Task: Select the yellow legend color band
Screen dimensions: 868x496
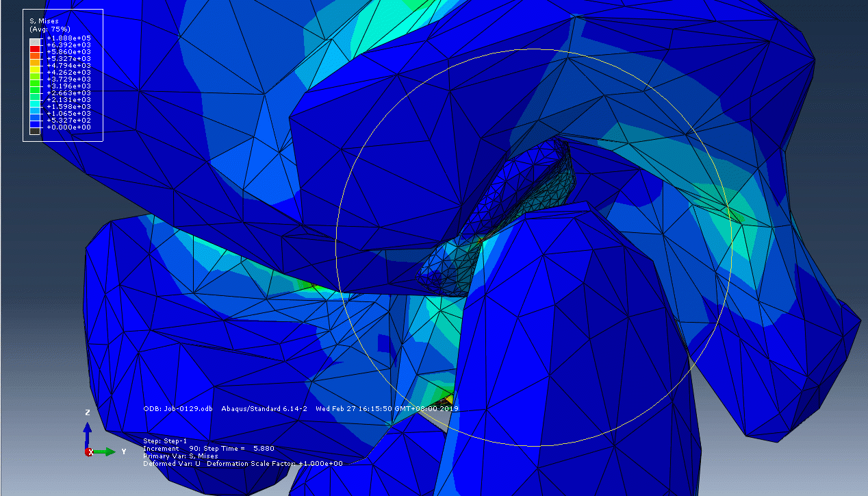Action: (x=34, y=69)
